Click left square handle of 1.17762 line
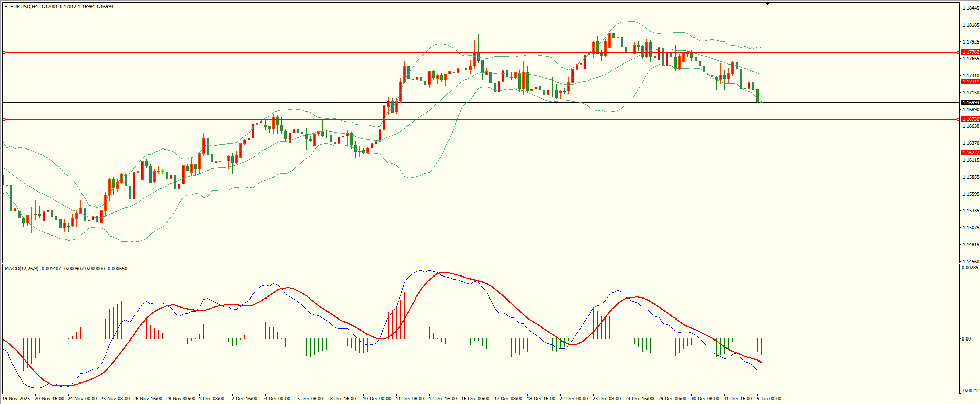This screenshot has width=980, height=404. tap(4, 52)
